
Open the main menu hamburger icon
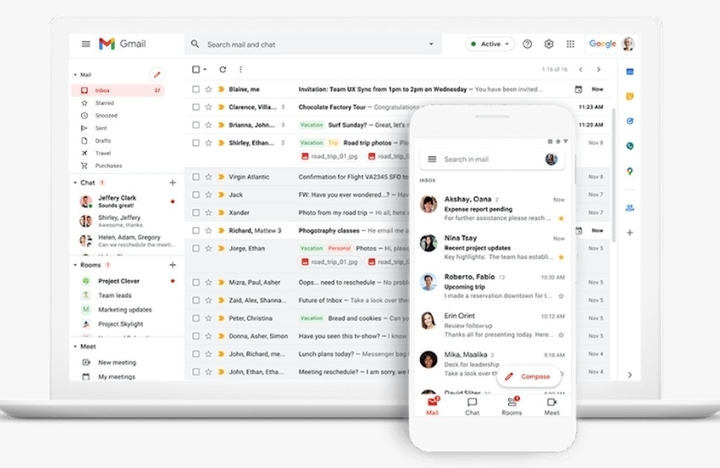(x=86, y=44)
